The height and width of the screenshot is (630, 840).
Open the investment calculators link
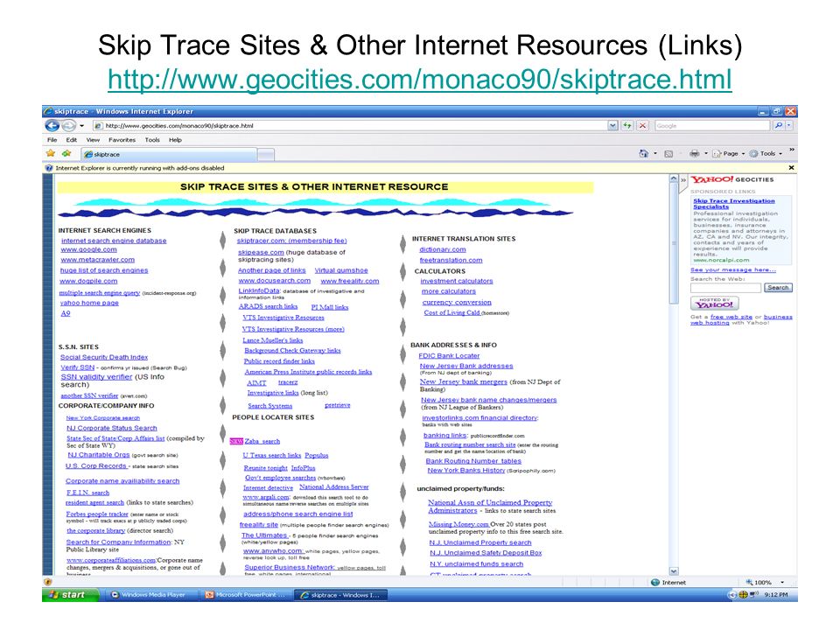[x=457, y=281]
